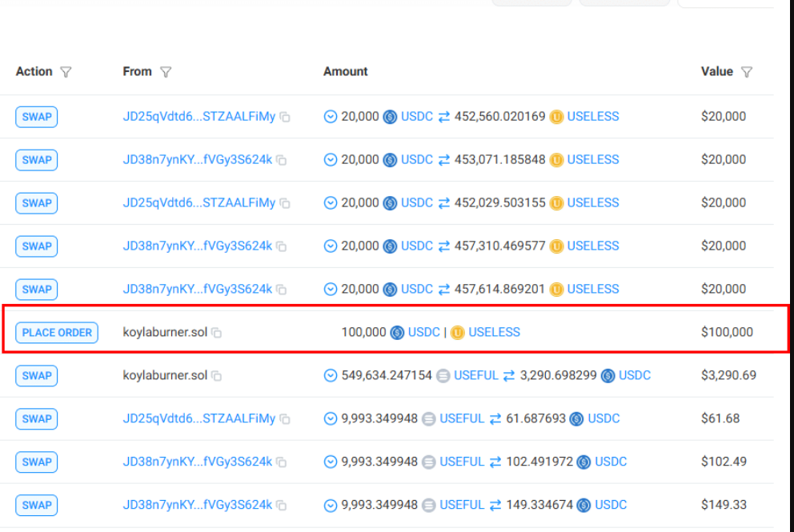This screenshot has height=532, width=794.
Task: Open USEFUL token link in the $149.33 row
Action: point(462,505)
